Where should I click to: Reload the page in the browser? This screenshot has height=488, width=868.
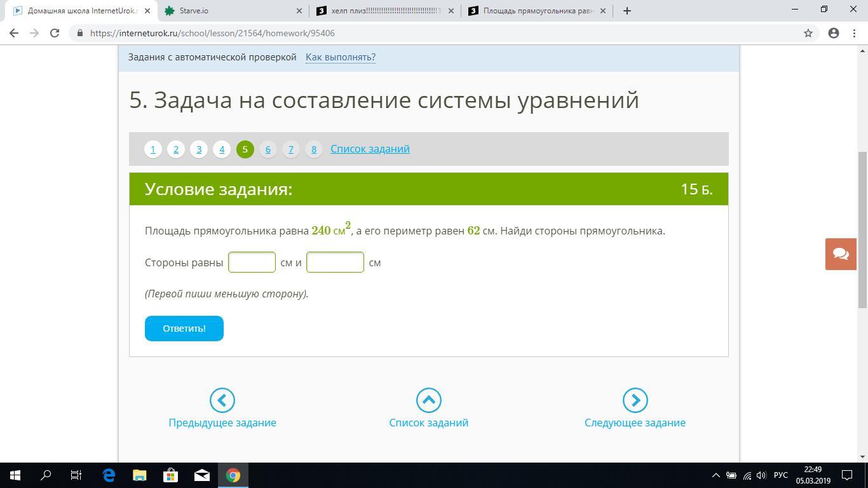55,33
